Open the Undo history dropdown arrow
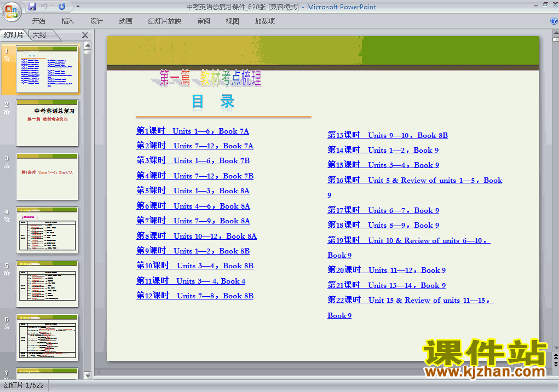 click(x=52, y=7)
